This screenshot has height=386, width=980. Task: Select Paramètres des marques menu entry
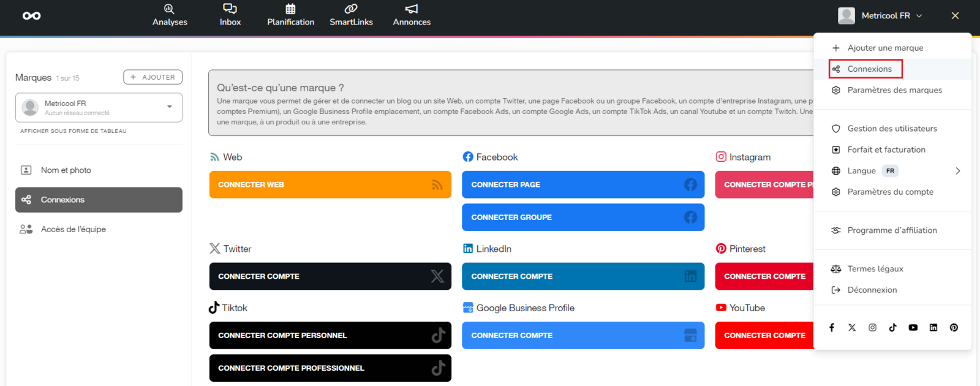(x=894, y=90)
